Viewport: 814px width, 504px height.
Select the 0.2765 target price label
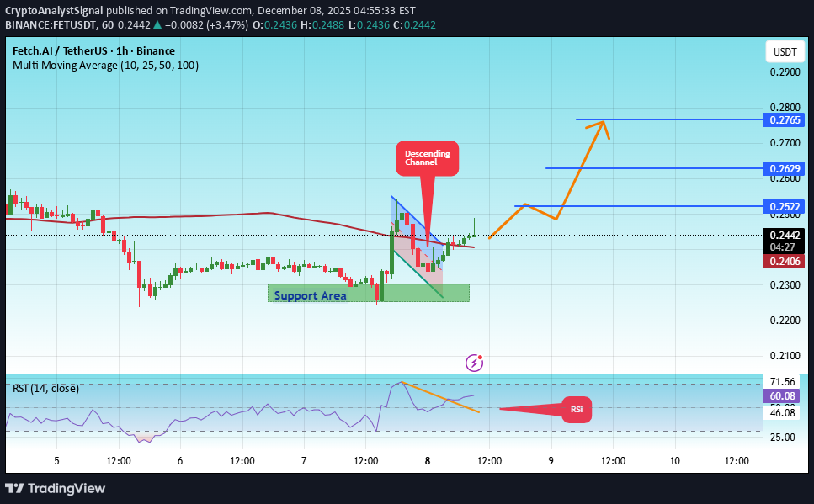[785, 119]
